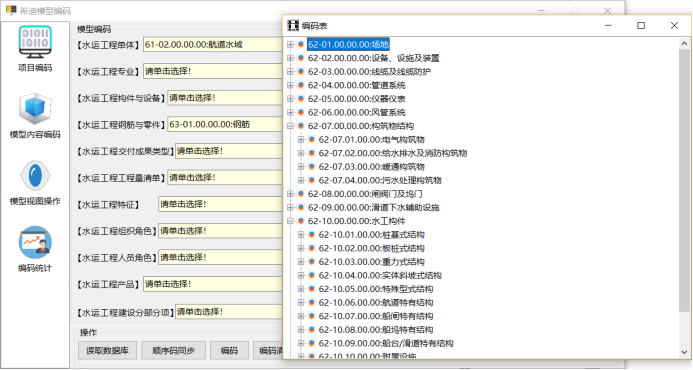Click the 水运工程特征 selection field
Image resolution: width=693 pixels, height=370 pixels.
pyautogui.click(x=221, y=204)
